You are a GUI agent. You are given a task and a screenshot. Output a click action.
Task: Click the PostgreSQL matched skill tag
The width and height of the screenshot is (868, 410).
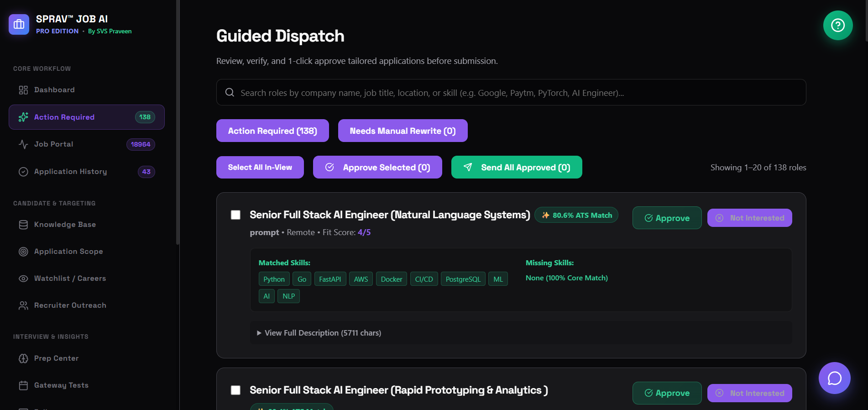pyautogui.click(x=463, y=279)
